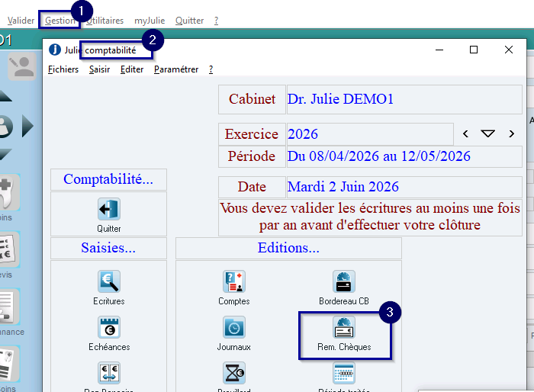Click the Comptabilité... header button
534x392 pixels.
pos(108,179)
